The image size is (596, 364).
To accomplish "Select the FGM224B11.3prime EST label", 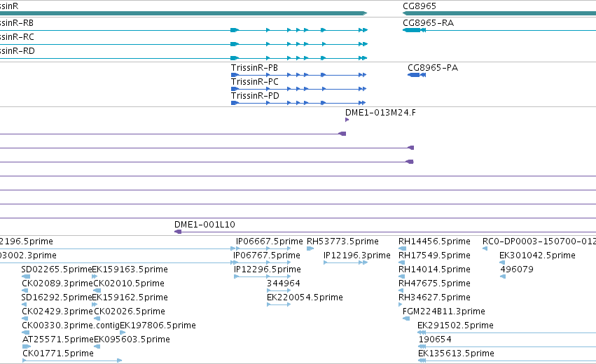I will pos(443,311).
